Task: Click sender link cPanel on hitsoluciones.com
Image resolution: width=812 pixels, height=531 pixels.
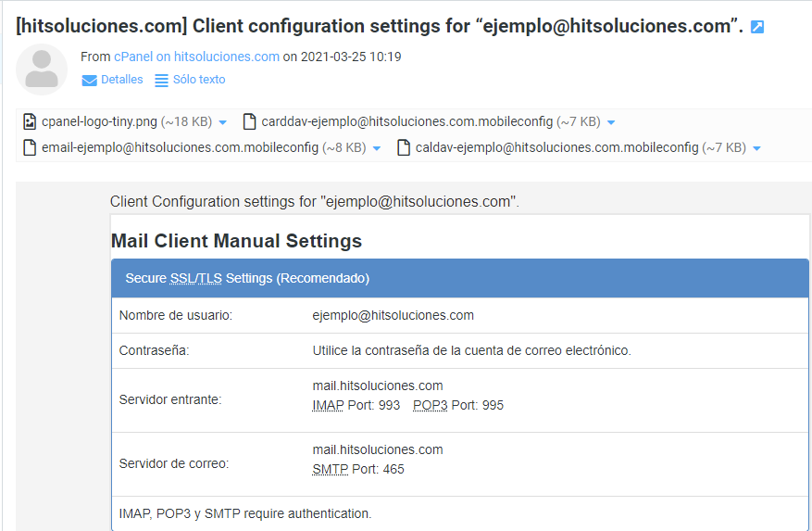Action: click(x=196, y=57)
